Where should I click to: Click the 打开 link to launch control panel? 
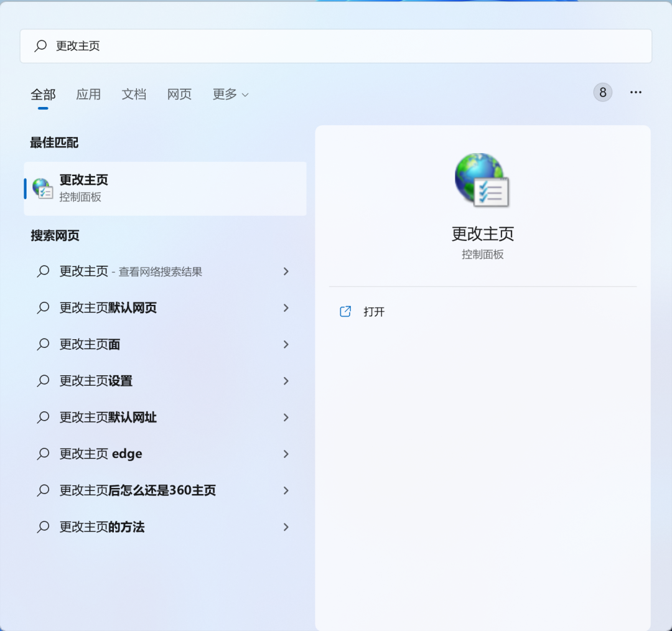tap(374, 311)
